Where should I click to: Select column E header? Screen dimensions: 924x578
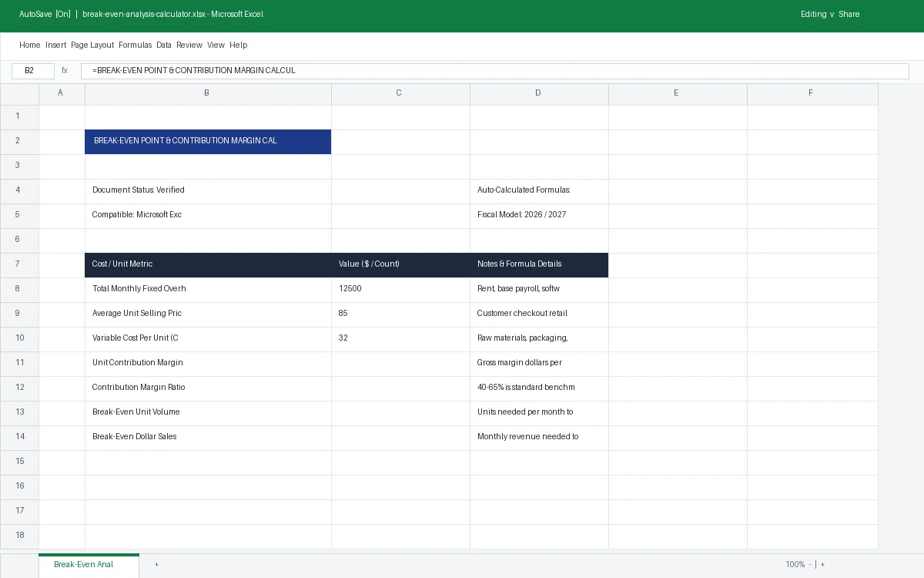(678, 93)
